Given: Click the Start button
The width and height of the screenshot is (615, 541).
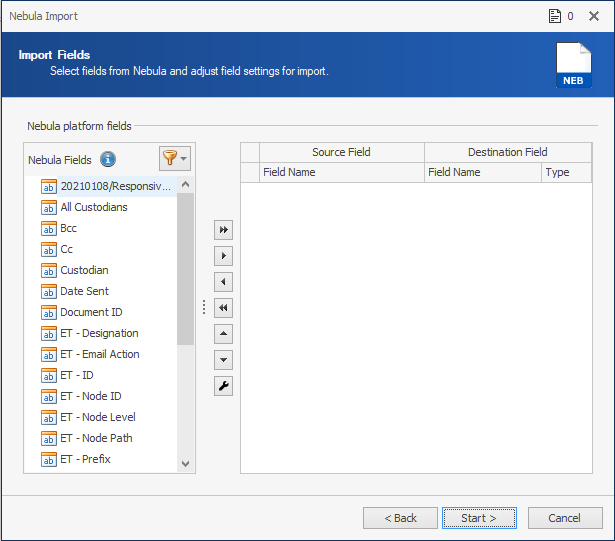Looking at the screenshot, I should click(x=479, y=518).
